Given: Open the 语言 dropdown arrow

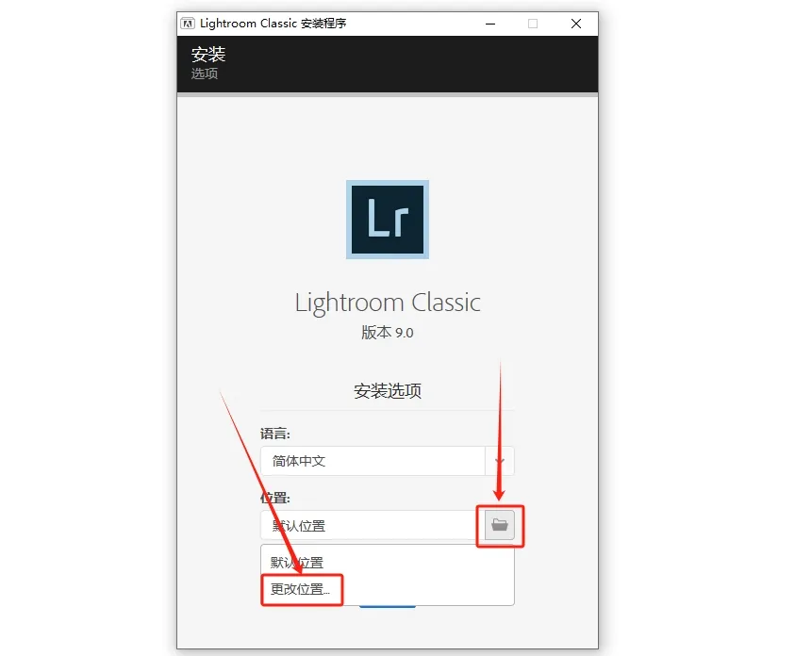Looking at the screenshot, I should tap(499, 461).
